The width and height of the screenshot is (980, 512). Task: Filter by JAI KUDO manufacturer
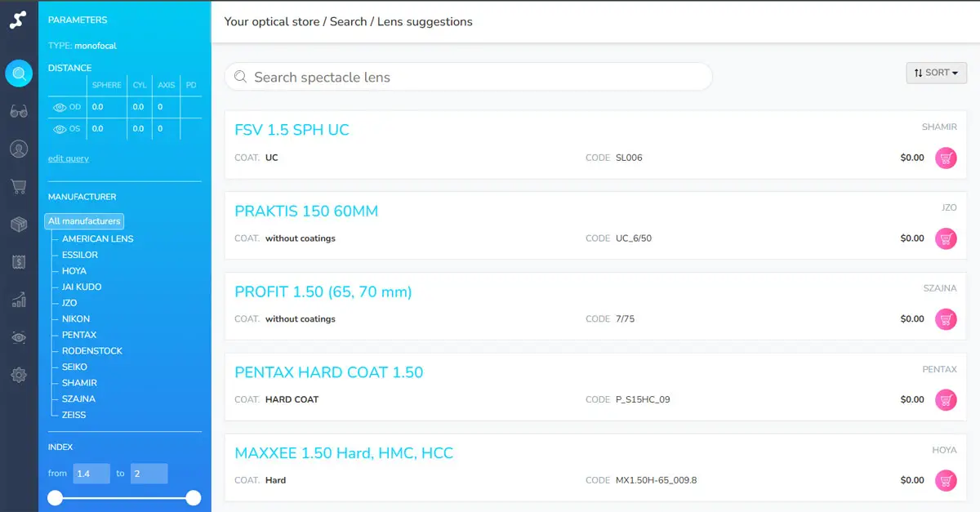coord(82,287)
